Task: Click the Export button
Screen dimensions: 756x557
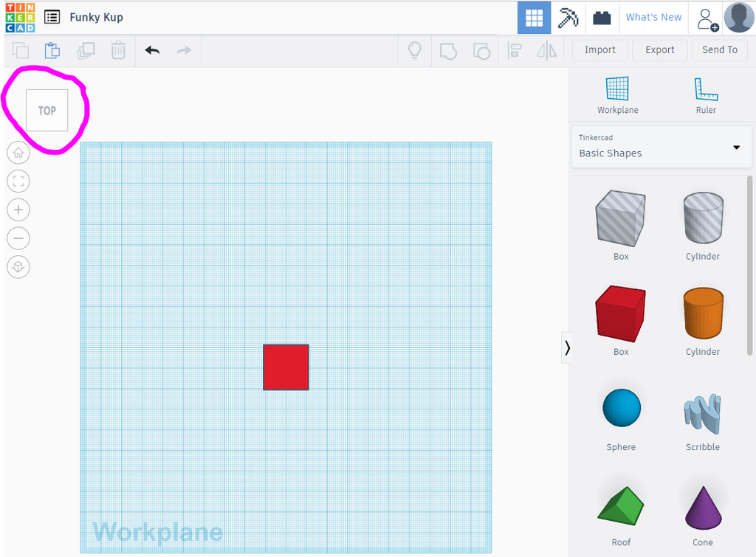Action: click(x=659, y=50)
